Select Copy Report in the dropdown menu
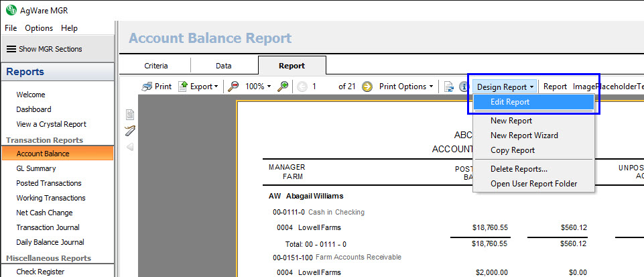Screen dimensions: 644x277 pos(513,150)
